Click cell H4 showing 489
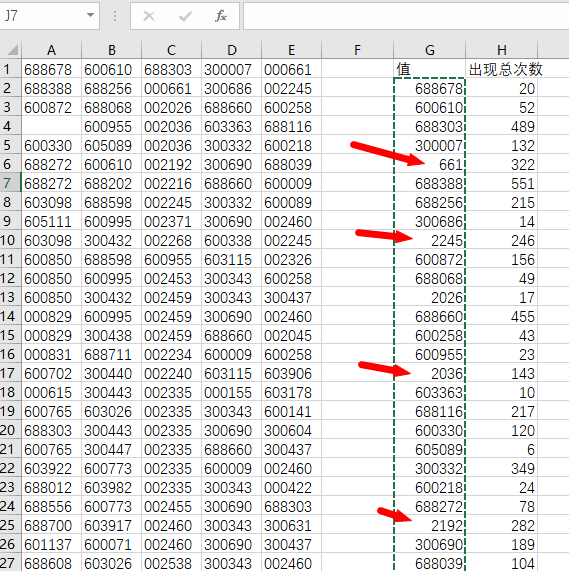 (x=502, y=126)
